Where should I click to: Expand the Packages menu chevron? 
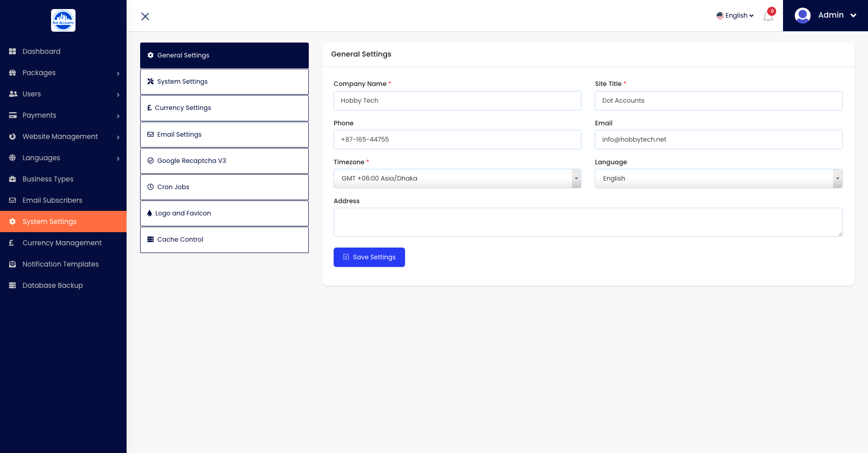(118, 73)
